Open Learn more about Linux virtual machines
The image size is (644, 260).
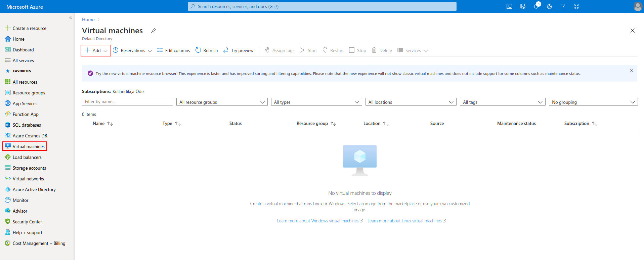click(407, 221)
